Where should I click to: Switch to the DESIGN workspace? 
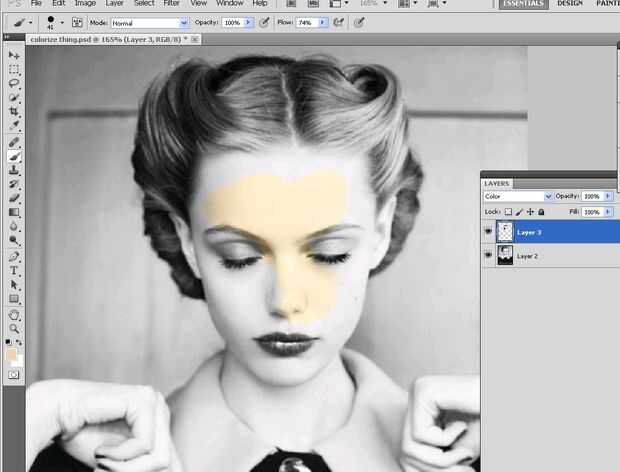(570, 4)
